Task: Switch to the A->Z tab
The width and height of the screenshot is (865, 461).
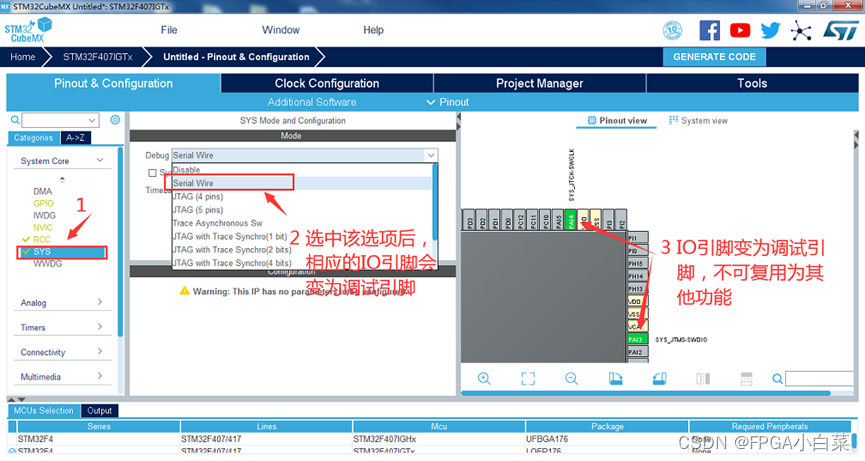Action: click(x=76, y=138)
